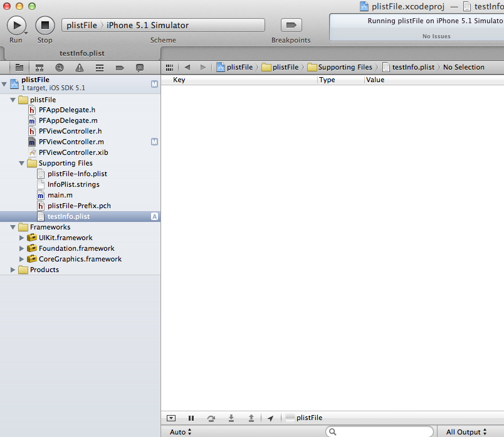
Task: Show the Log navigator
Action: (x=140, y=68)
